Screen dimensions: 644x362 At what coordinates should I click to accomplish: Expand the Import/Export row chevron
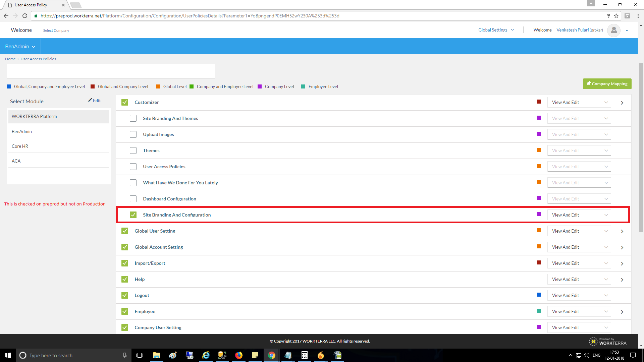[x=622, y=263]
